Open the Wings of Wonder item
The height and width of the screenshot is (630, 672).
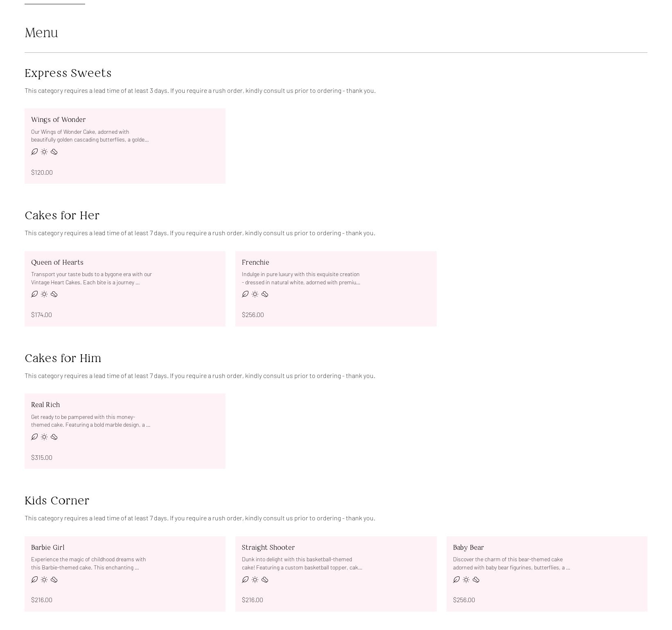[125, 145]
